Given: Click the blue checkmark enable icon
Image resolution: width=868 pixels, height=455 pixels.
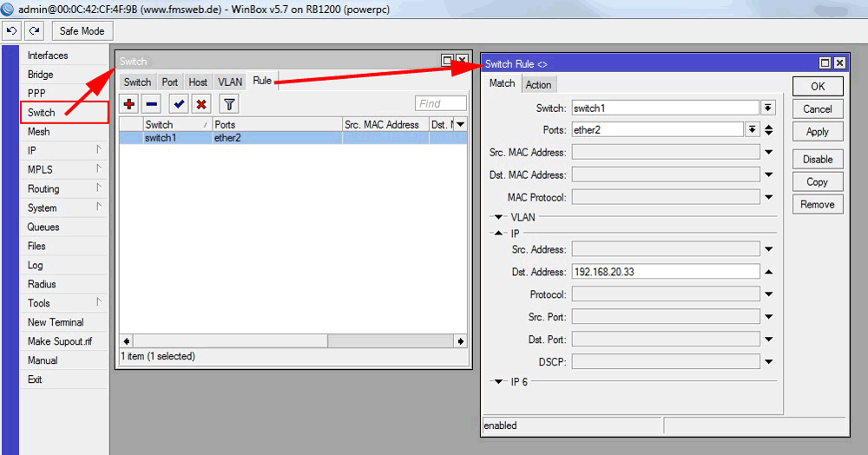Looking at the screenshot, I should click(179, 104).
